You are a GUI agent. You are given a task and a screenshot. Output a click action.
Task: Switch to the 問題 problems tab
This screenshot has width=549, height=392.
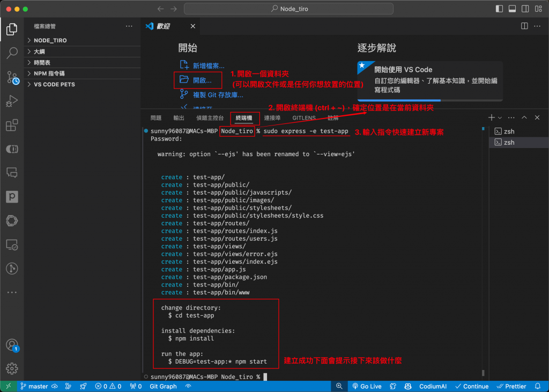tap(156, 118)
